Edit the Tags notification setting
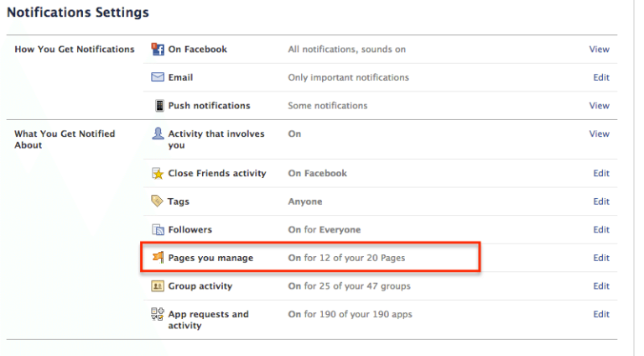This screenshot has width=644, height=356. coord(601,202)
